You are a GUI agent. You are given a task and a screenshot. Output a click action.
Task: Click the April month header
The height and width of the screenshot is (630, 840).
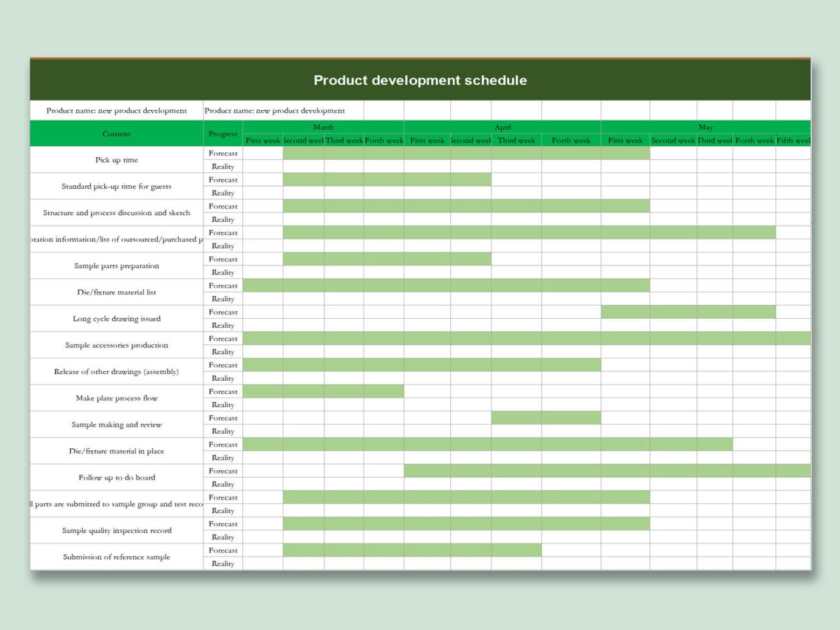[502, 127]
